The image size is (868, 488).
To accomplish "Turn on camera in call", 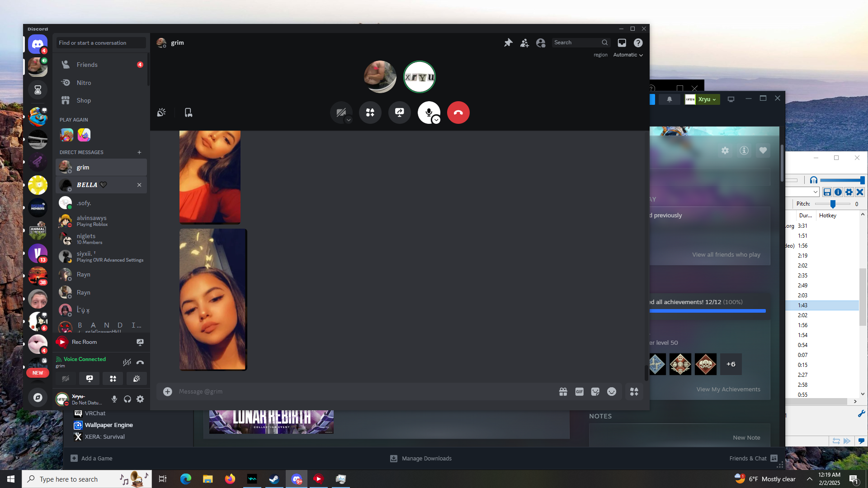I will [x=340, y=113].
